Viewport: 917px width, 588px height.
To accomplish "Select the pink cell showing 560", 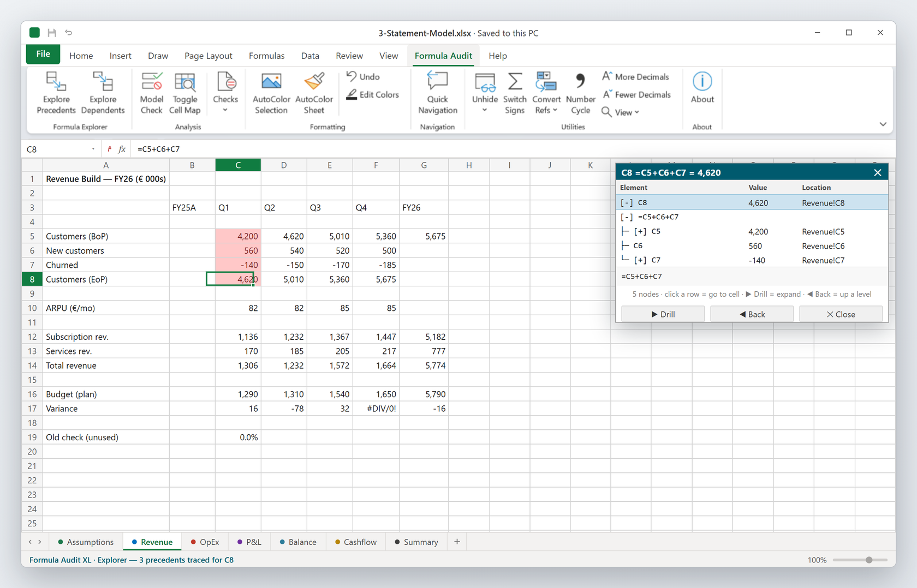I will pos(238,250).
